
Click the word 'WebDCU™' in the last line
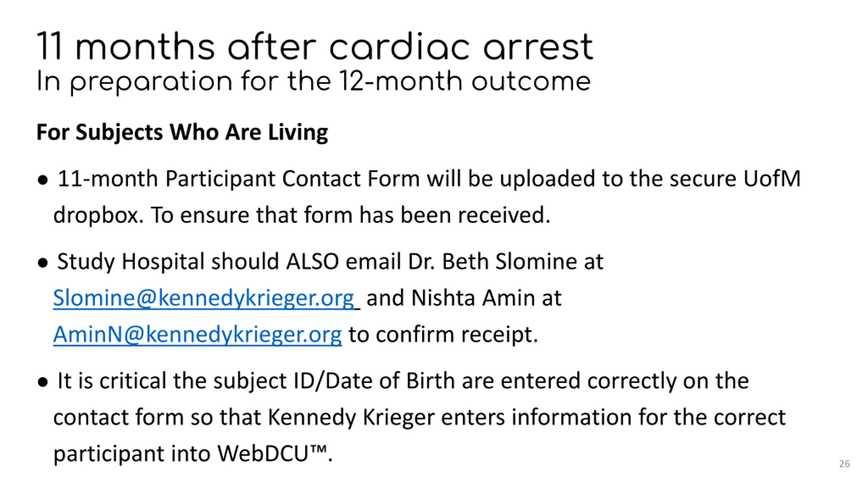(x=273, y=453)
